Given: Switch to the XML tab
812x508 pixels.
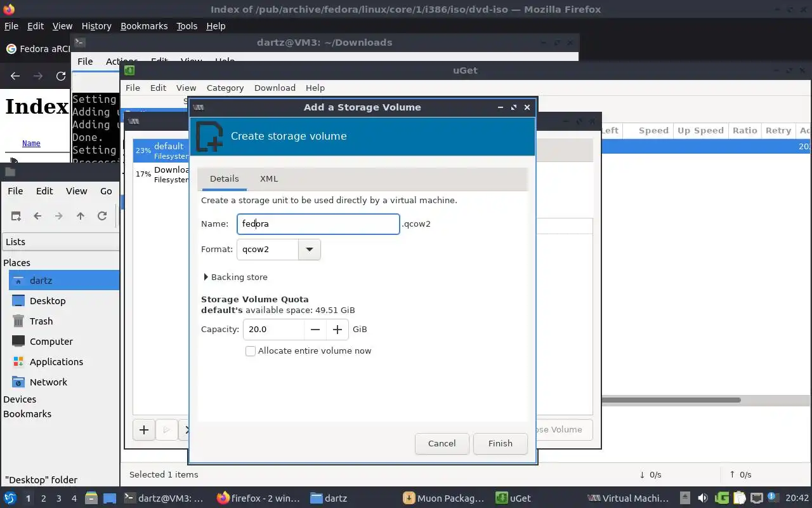Looking at the screenshot, I should (x=269, y=178).
